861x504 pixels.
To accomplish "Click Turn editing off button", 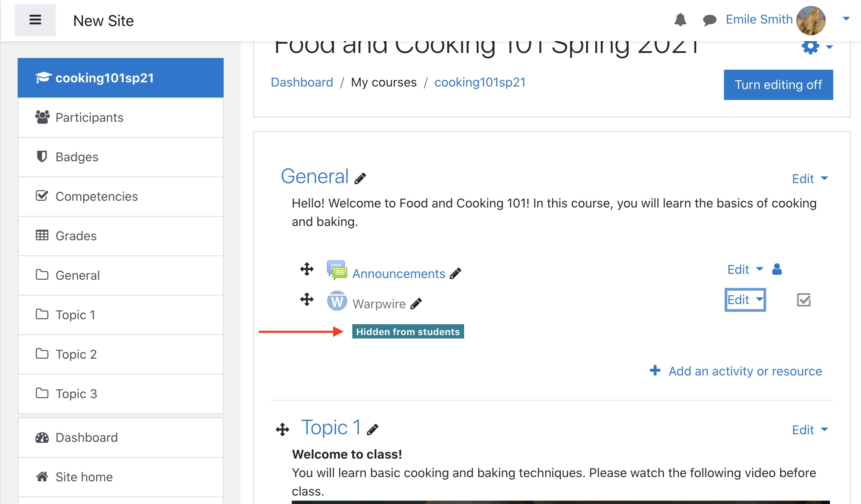I will pyautogui.click(x=778, y=85).
